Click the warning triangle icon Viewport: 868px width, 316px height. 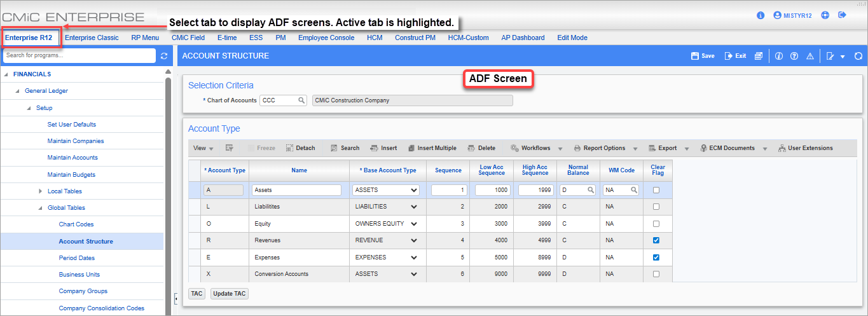click(x=810, y=56)
